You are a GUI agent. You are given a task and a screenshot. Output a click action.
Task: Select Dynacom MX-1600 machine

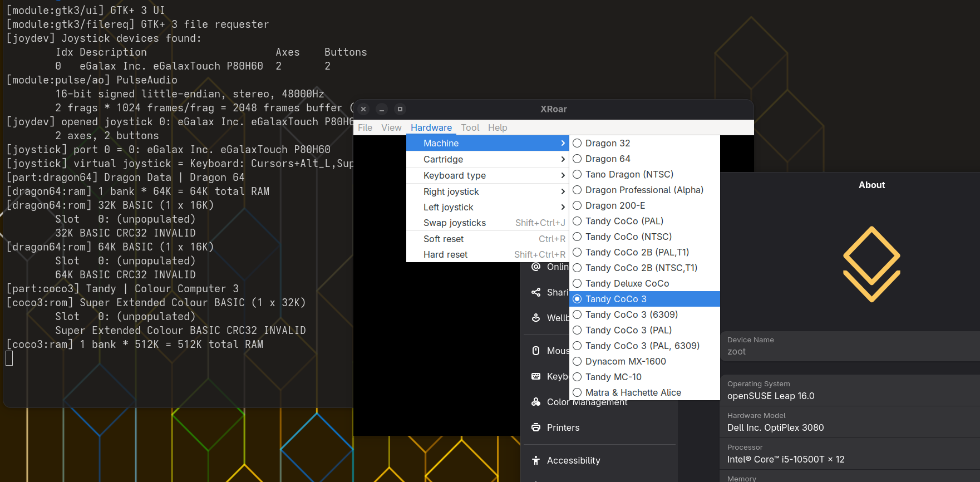[x=644, y=361]
